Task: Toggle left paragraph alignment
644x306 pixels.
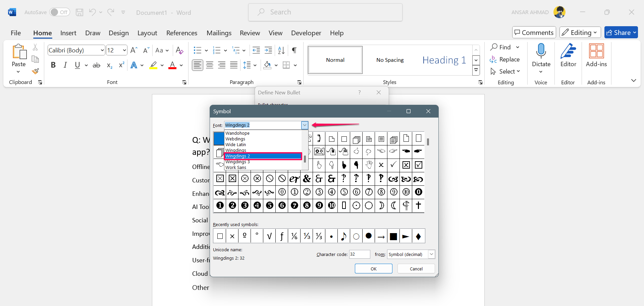Action: tap(198, 65)
